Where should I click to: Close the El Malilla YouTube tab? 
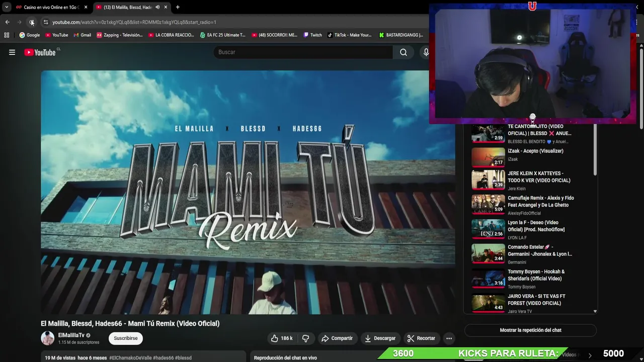click(x=166, y=7)
